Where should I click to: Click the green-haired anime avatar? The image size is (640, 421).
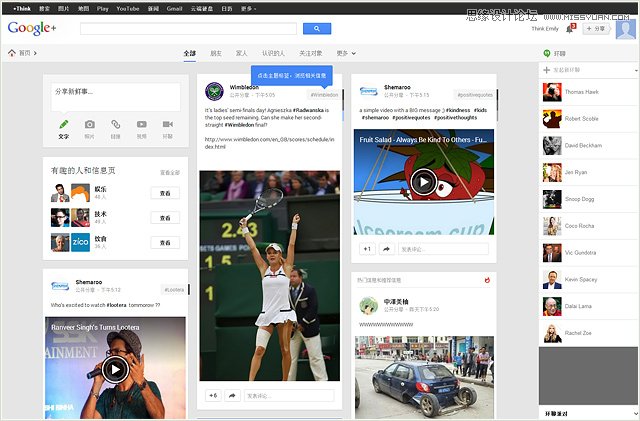click(x=369, y=305)
